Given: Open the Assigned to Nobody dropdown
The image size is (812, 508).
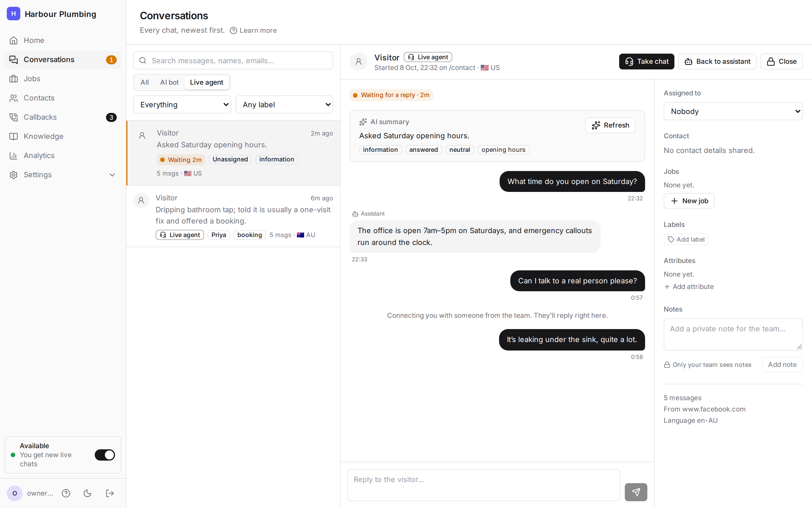Looking at the screenshot, I should point(733,111).
